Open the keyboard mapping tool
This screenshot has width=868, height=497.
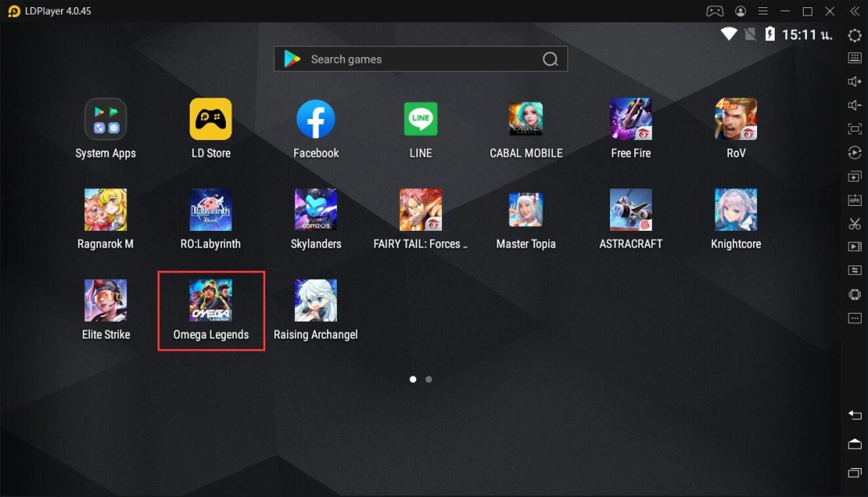click(854, 57)
